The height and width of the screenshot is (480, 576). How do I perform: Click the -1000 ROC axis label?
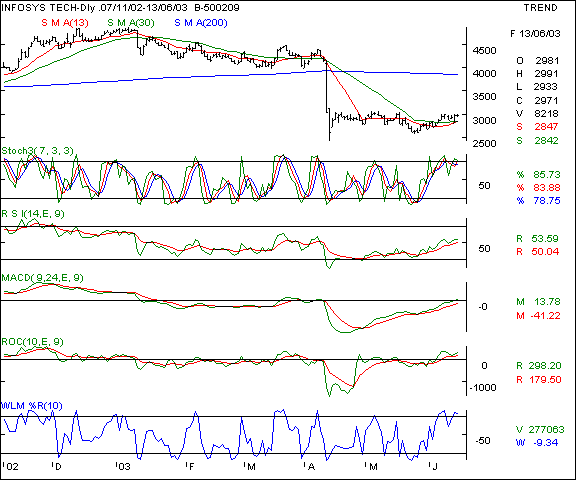click(x=483, y=388)
